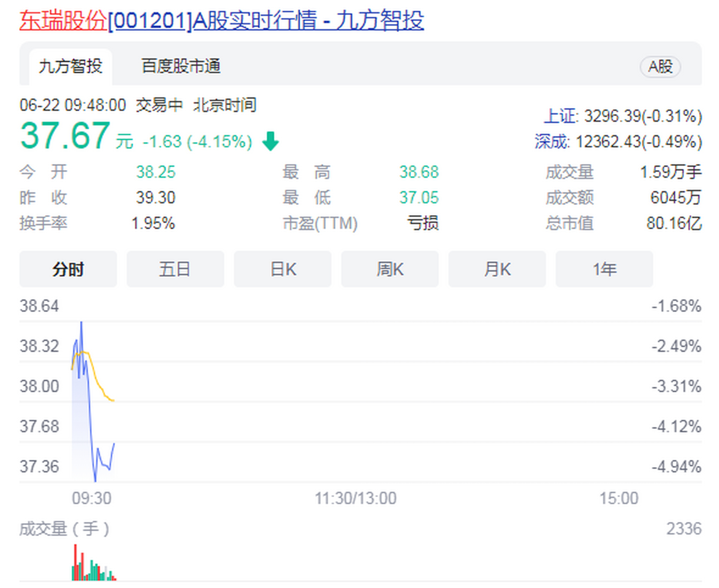Open the 月K monthly chart
Viewport: 719px width, 588px height.
(496, 270)
